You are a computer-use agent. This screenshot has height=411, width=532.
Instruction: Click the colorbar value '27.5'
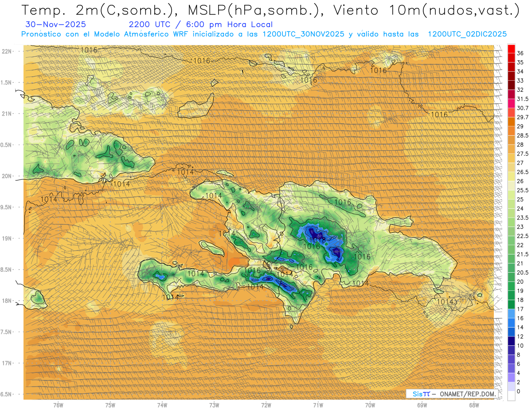click(523, 154)
